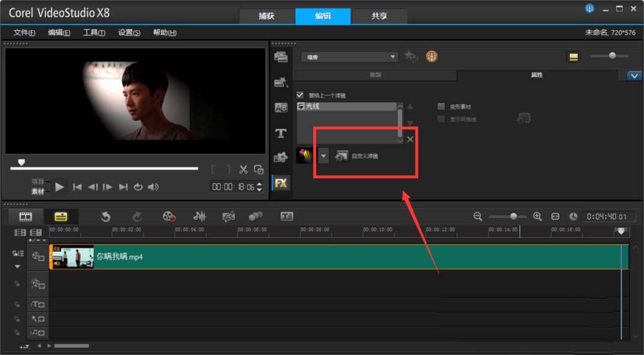The width and height of the screenshot is (644, 355).
Task: Redo the last action
Action: (137, 217)
